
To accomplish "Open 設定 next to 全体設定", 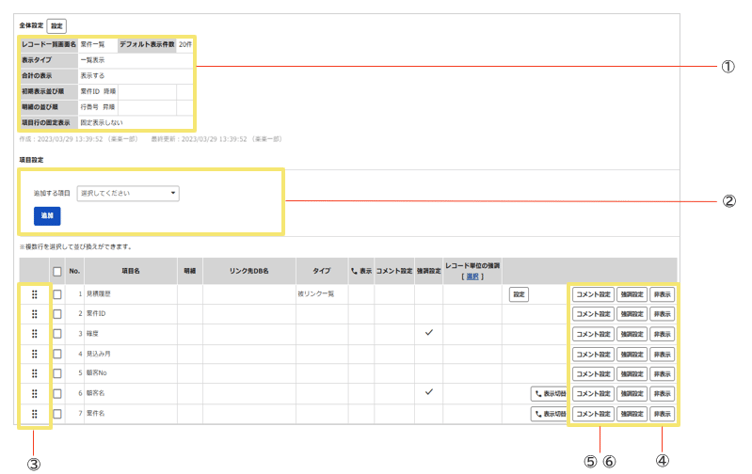I will point(57,26).
